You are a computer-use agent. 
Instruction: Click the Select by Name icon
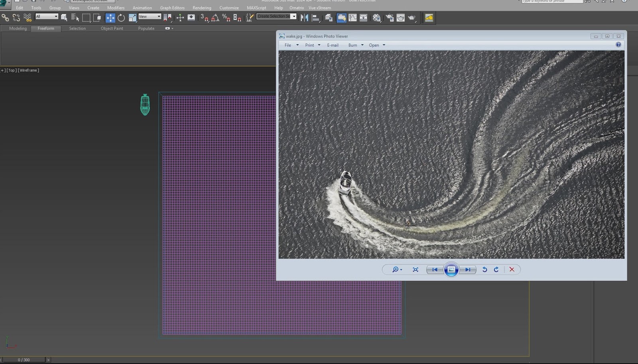point(75,18)
